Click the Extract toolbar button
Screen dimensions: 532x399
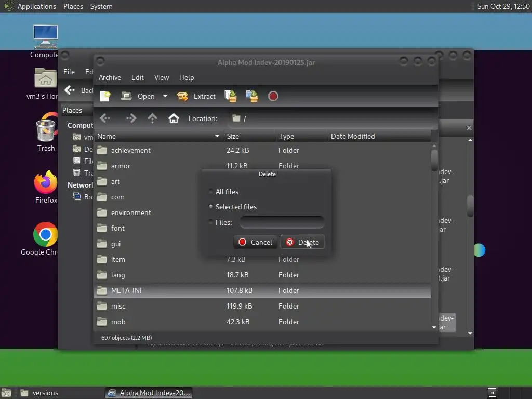[x=196, y=96]
